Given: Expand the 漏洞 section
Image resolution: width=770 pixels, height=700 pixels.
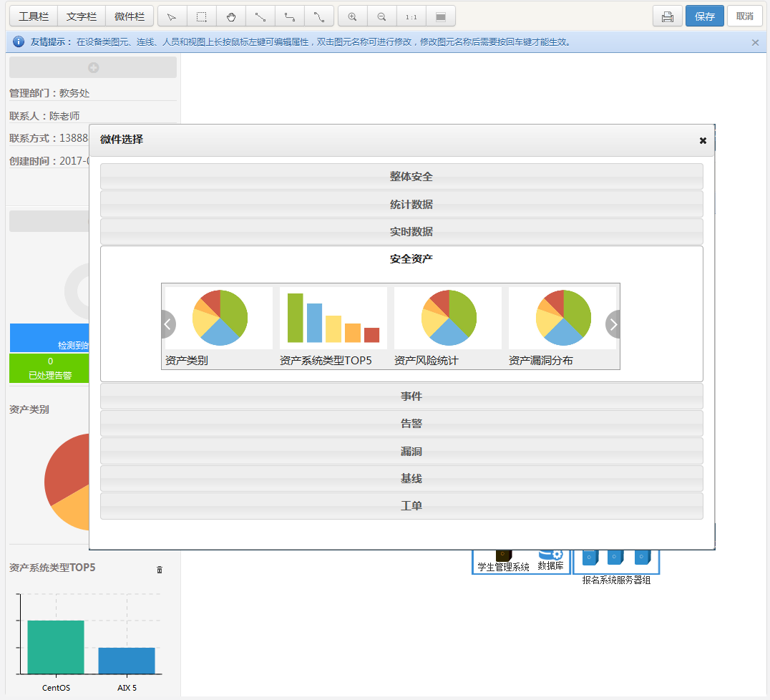Looking at the screenshot, I should pos(401,452).
